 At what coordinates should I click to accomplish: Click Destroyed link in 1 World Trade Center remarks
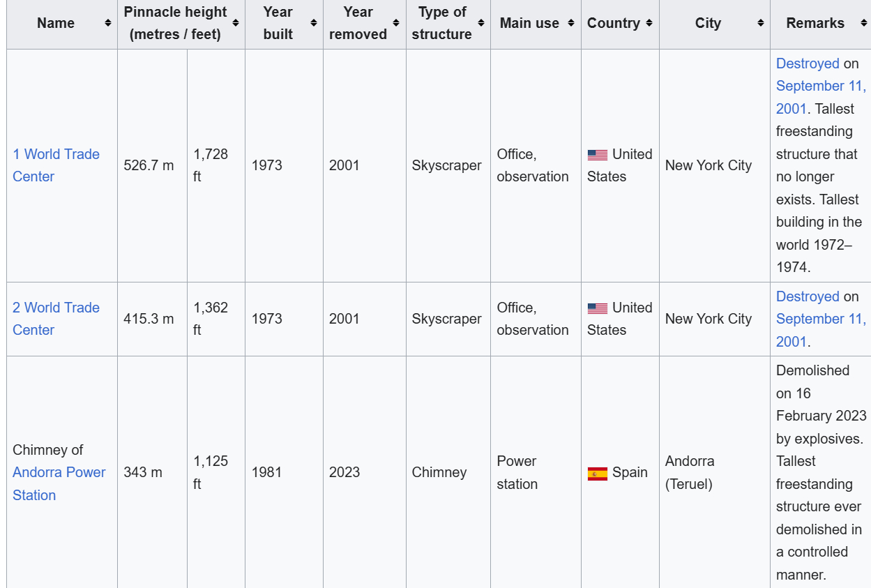[x=808, y=63]
